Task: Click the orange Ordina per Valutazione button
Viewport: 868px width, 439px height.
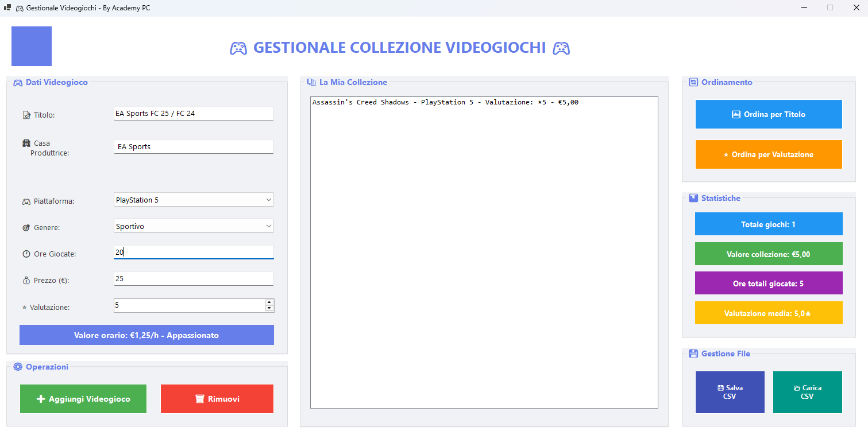Action: tap(769, 154)
